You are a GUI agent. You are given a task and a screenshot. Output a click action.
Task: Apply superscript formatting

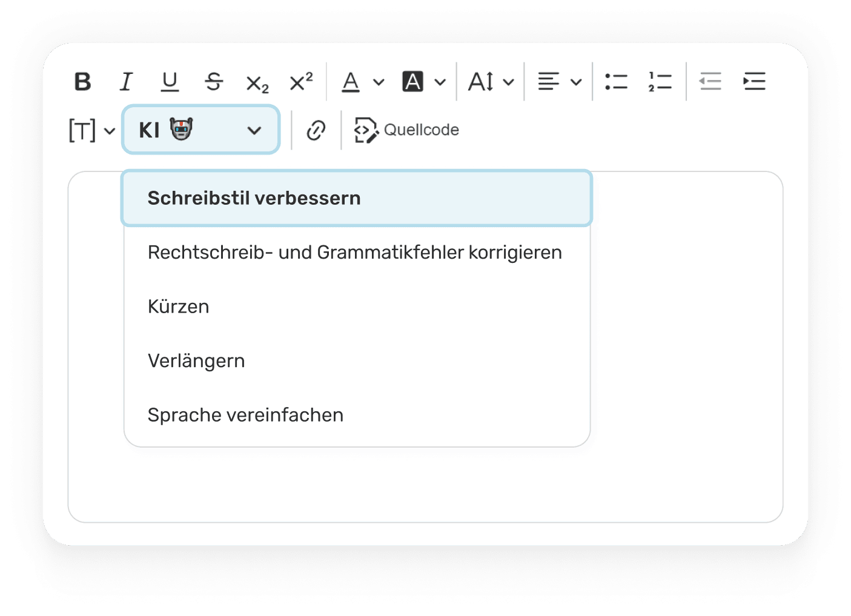point(301,81)
